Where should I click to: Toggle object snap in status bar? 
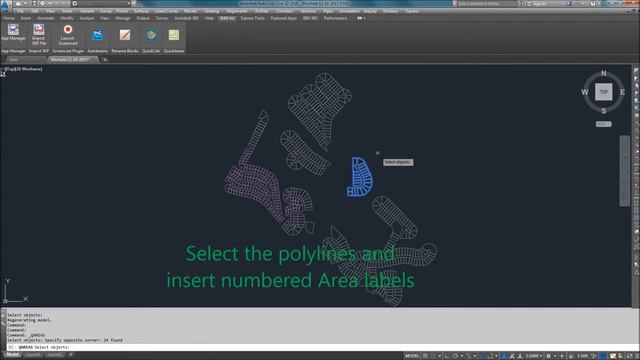[x=490, y=356]
